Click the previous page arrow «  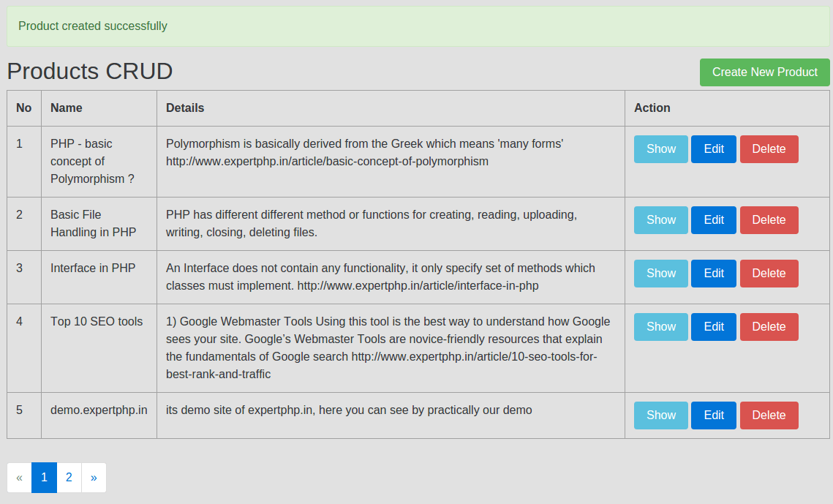click(x=19, y=478)
